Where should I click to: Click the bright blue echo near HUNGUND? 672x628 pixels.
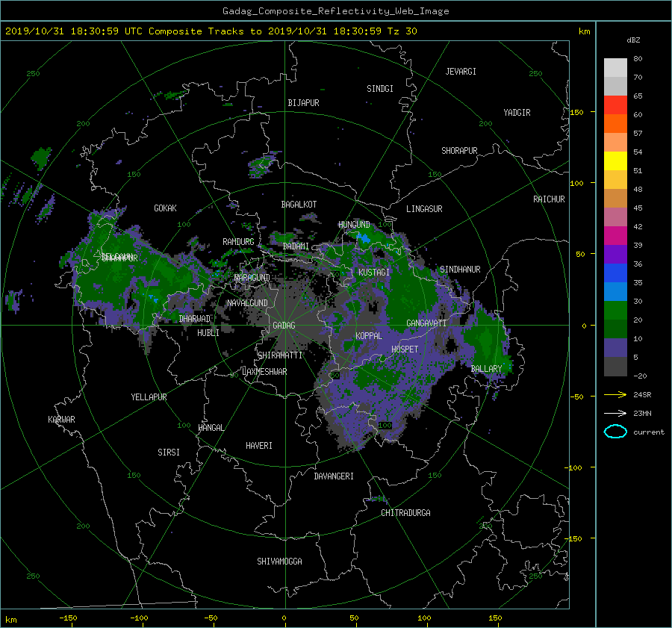[x=364, y=238]
